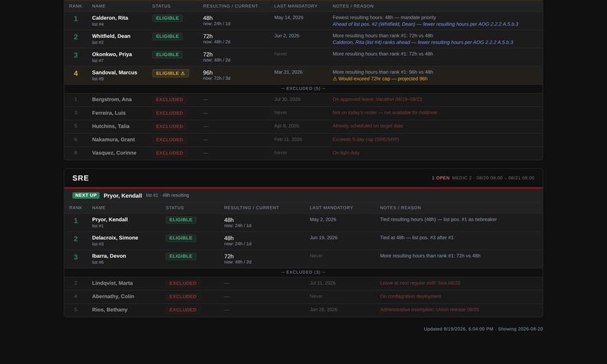Click Jun 2, 2026 last mandatory date
Image resolution: width=607 pixels, height=364 pixels.
tap(287, 36)
